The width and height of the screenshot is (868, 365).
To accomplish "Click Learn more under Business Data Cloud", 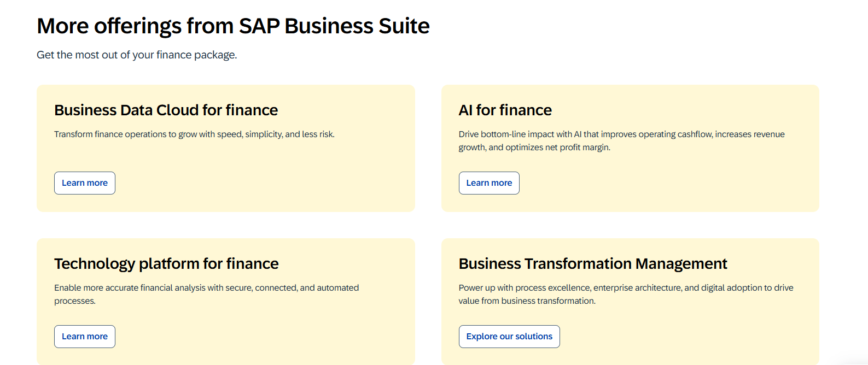I will (x=85, y=183).
